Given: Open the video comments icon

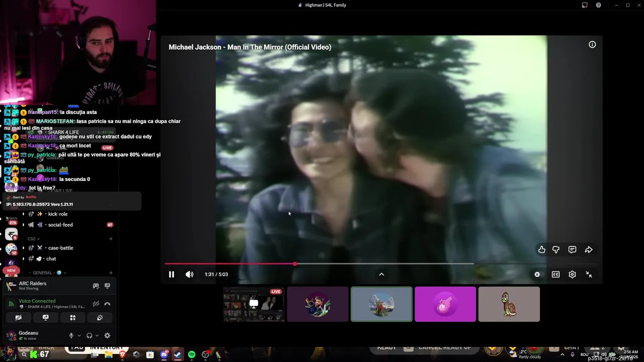Looking at the screenshot, I should pos(572,249).
